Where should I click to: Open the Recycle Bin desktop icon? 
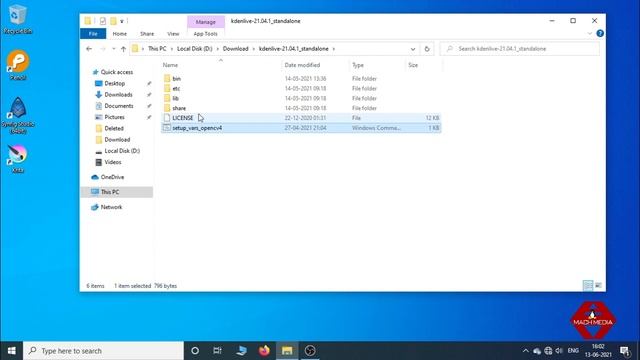tap(17, 20)
